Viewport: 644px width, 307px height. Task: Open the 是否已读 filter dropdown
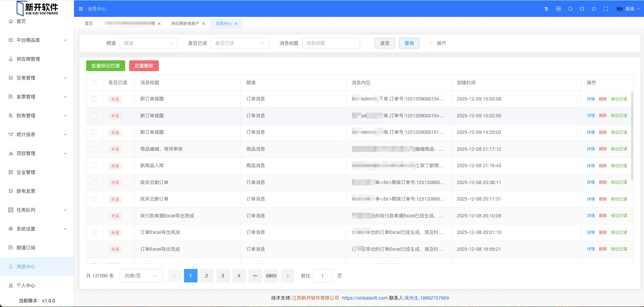240,43
